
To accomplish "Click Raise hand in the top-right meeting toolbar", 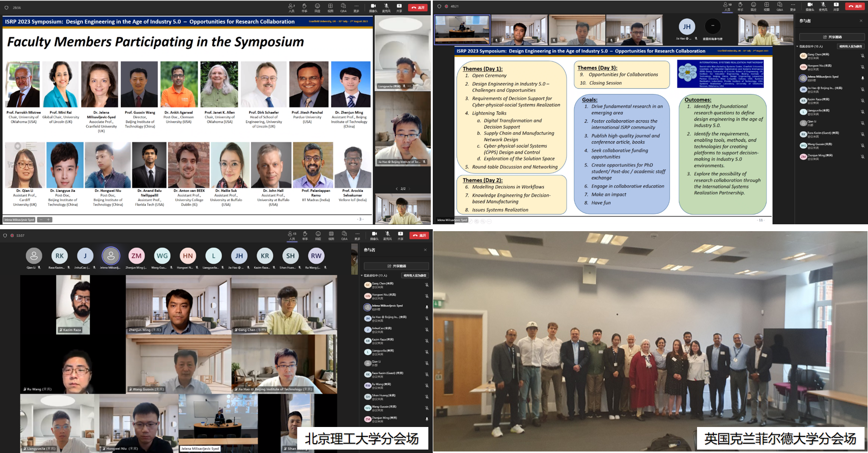I will point(740,6).
